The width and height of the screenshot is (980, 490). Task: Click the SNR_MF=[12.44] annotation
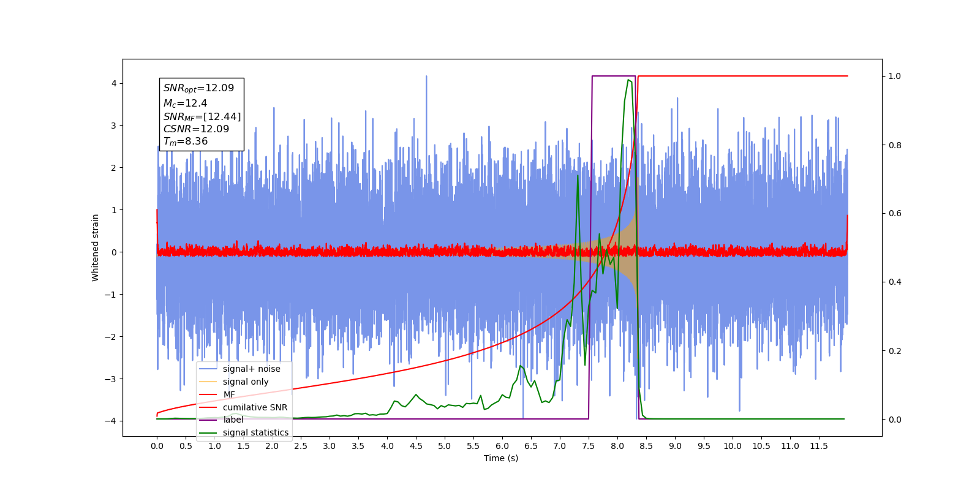(x=202, y=116)
